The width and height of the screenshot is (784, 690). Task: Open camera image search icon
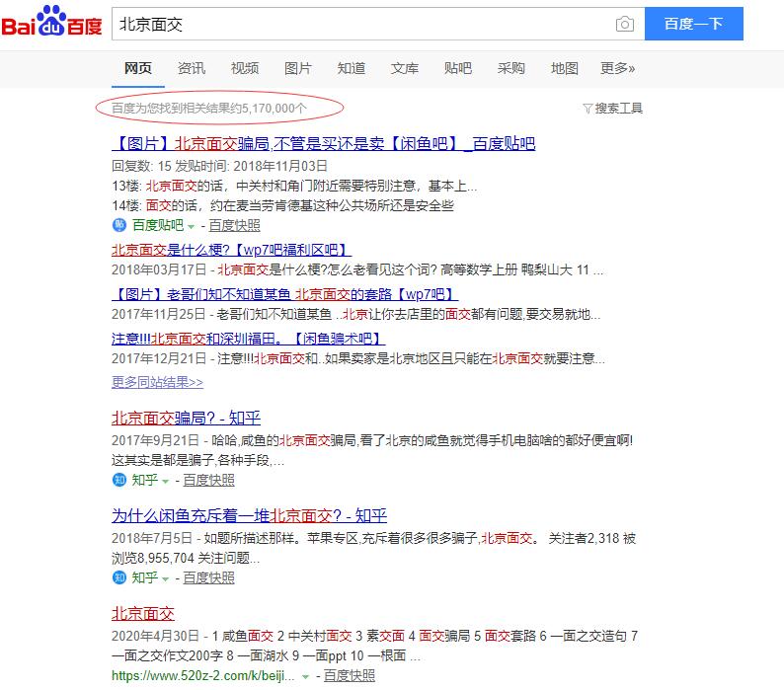(x=624, y=24)
